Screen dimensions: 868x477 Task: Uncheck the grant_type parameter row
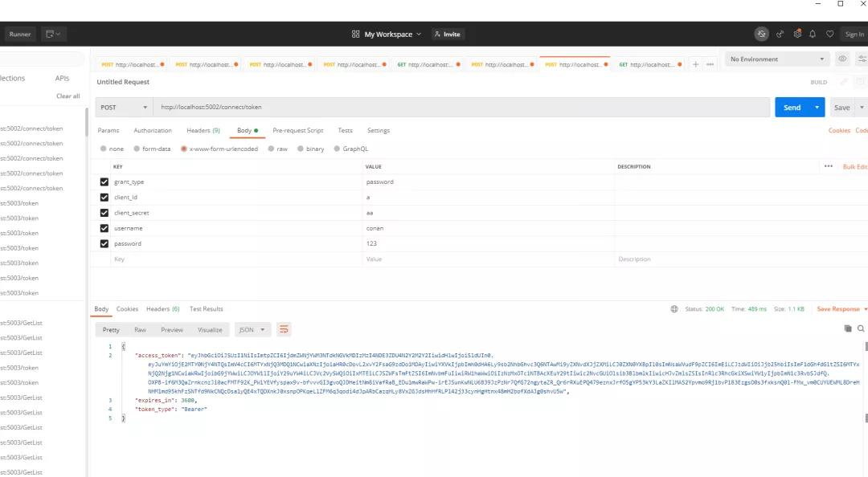[104, 182]
